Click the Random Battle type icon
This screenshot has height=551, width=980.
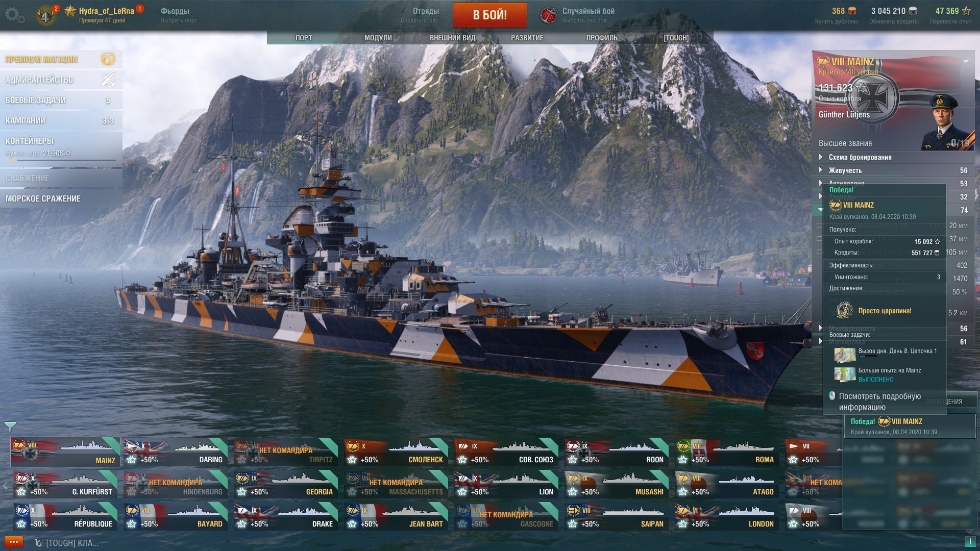[548, 15]
